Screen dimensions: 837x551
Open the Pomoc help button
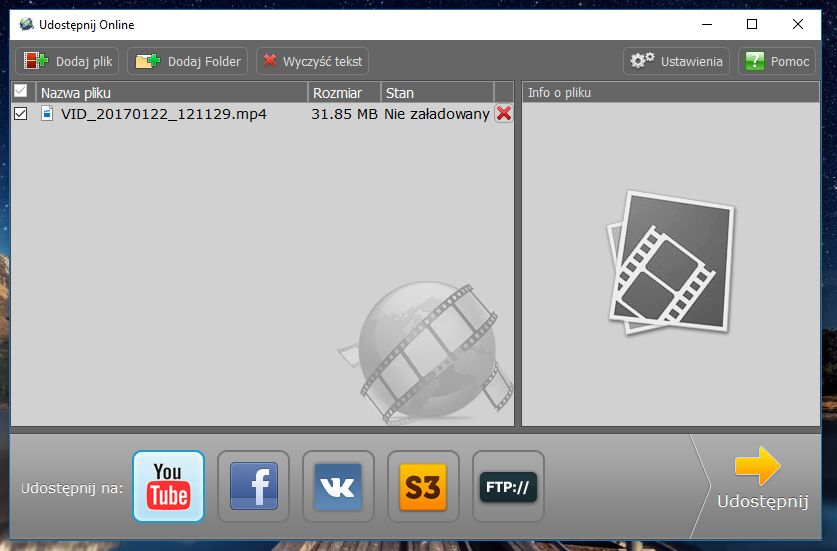[x=777, y=61]
